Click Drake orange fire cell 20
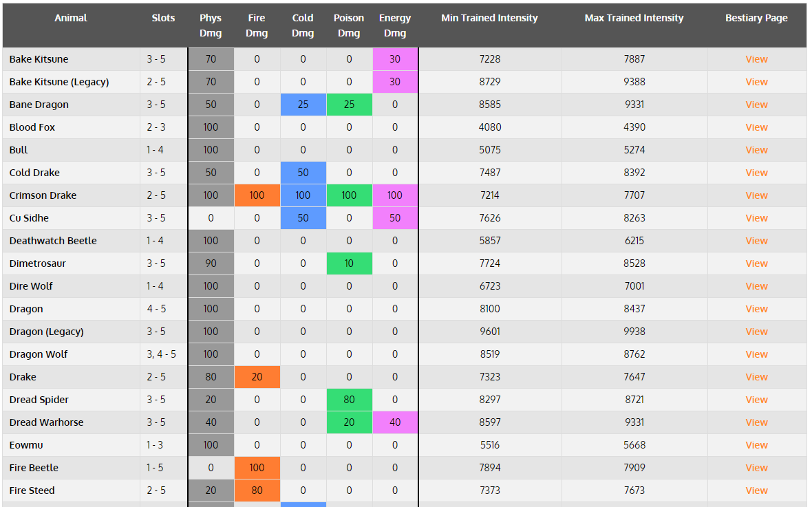812x507 pixels. point(257,377)
